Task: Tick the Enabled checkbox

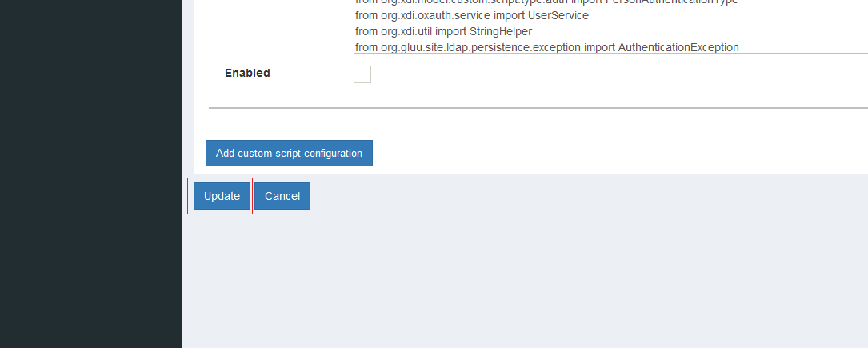Action: (x=362, y=74)
